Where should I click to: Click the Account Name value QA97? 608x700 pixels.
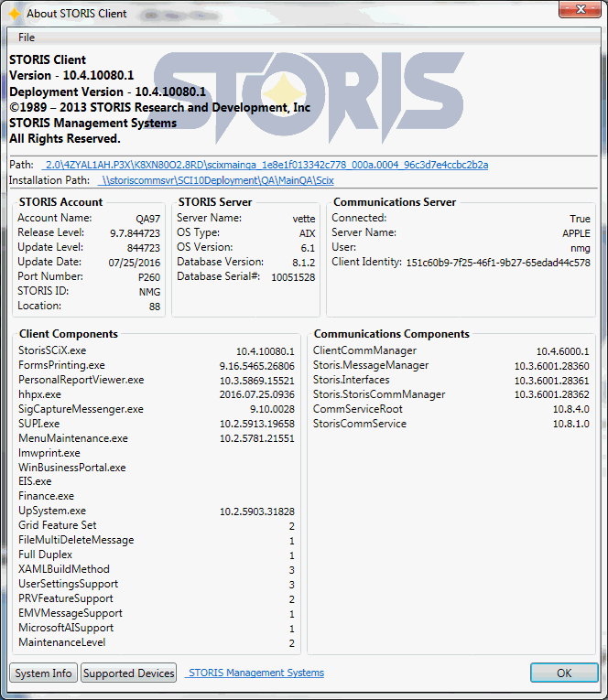(x=147, y=219)
